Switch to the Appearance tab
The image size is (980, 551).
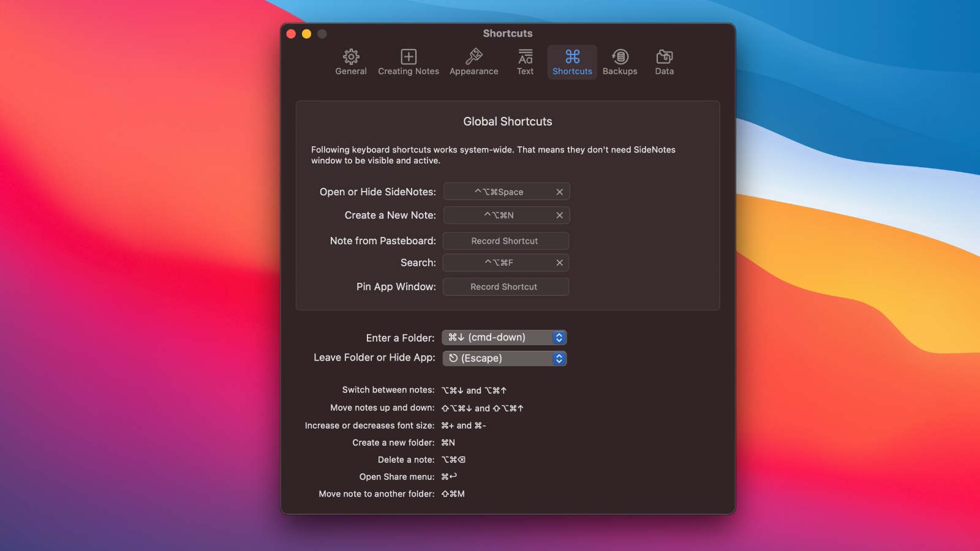[473, 62]
